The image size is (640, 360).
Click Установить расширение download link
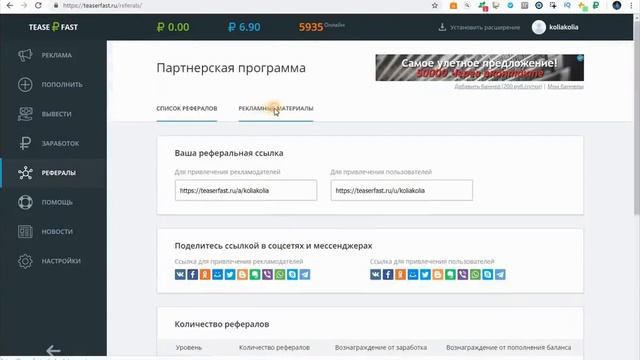point(479,27)
